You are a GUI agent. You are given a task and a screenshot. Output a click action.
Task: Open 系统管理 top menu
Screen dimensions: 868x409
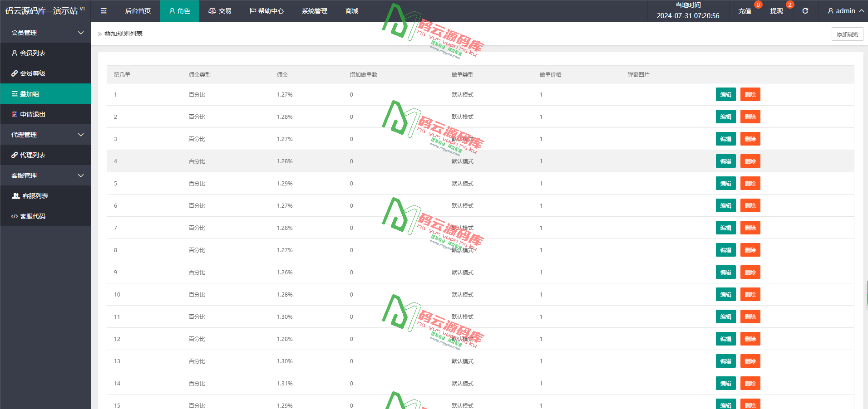coord(314,11)
